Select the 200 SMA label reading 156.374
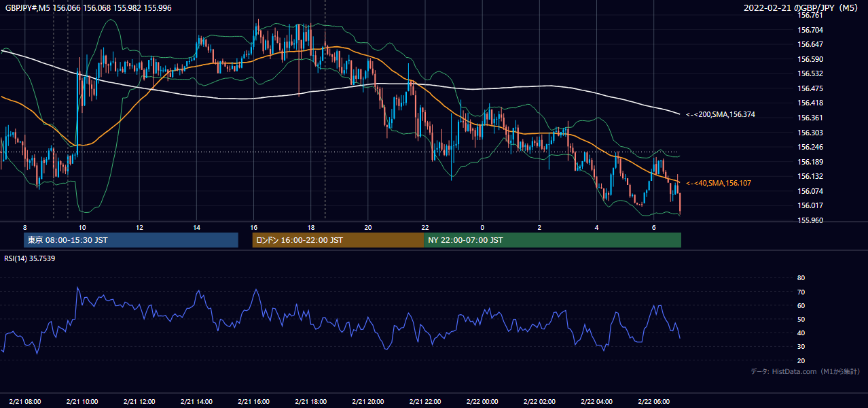 [721, 115]
